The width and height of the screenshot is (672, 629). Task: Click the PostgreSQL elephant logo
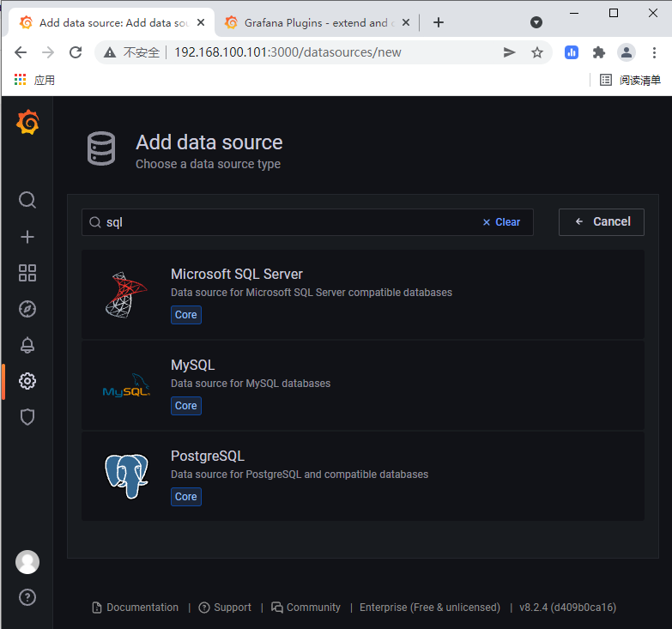point(126,476)
